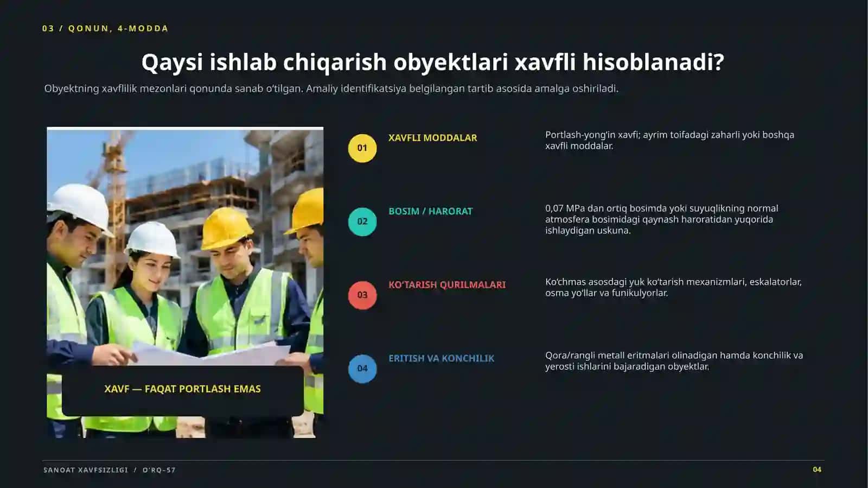Click the 'BOSIM / HARORAT' heading

point(430,211)
